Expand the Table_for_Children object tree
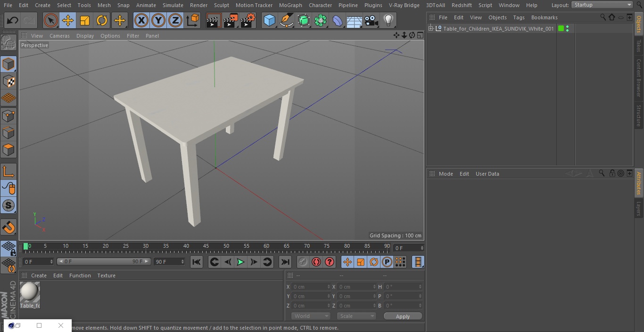The width and height of the screenshot is (644, 332). coord(430,29)
